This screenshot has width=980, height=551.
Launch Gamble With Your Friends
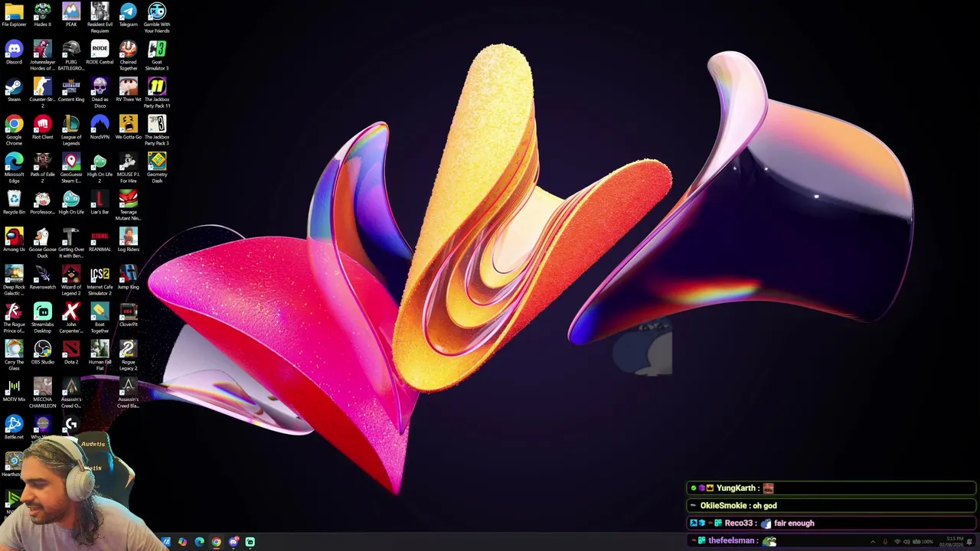(157, 18)
